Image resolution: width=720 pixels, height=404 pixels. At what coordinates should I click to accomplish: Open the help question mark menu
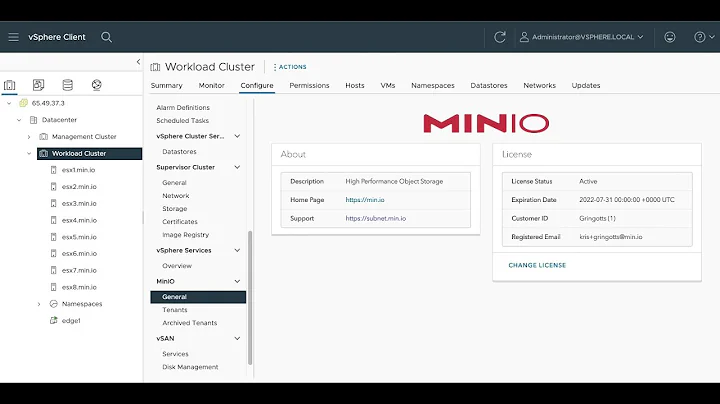pyautogui.click(x=704, y=37)
